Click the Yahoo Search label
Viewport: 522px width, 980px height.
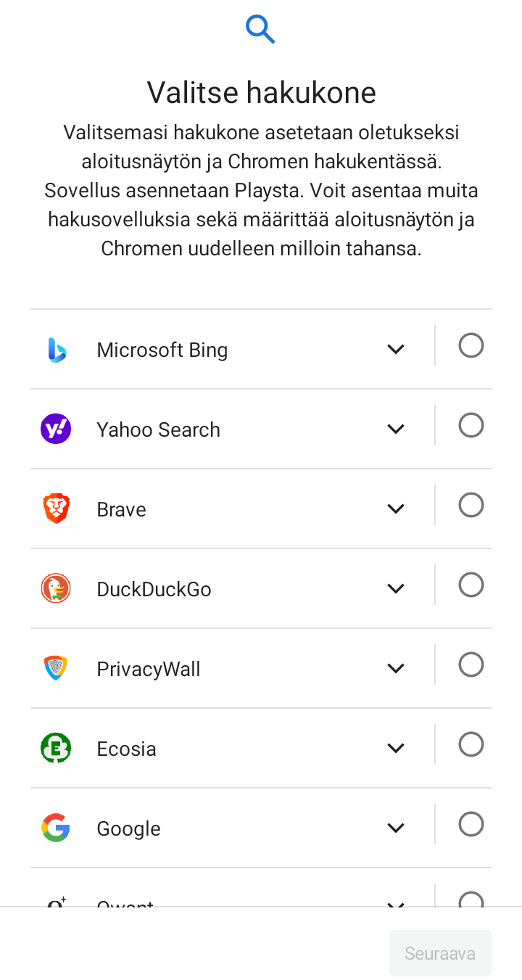pyautogui.click(x=158, y=429)
